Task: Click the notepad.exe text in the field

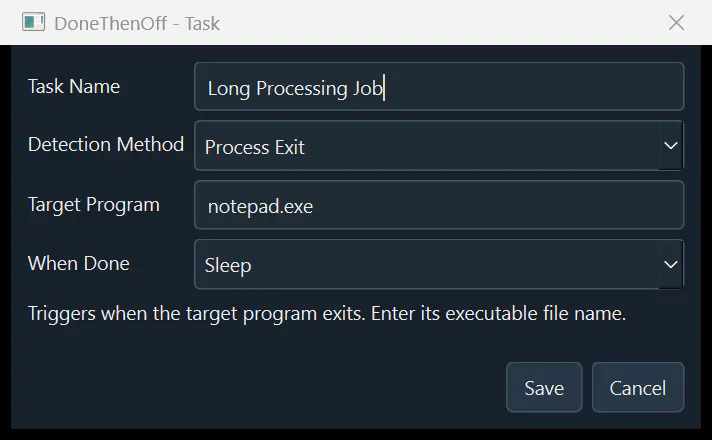Action: tap(260, 207)
